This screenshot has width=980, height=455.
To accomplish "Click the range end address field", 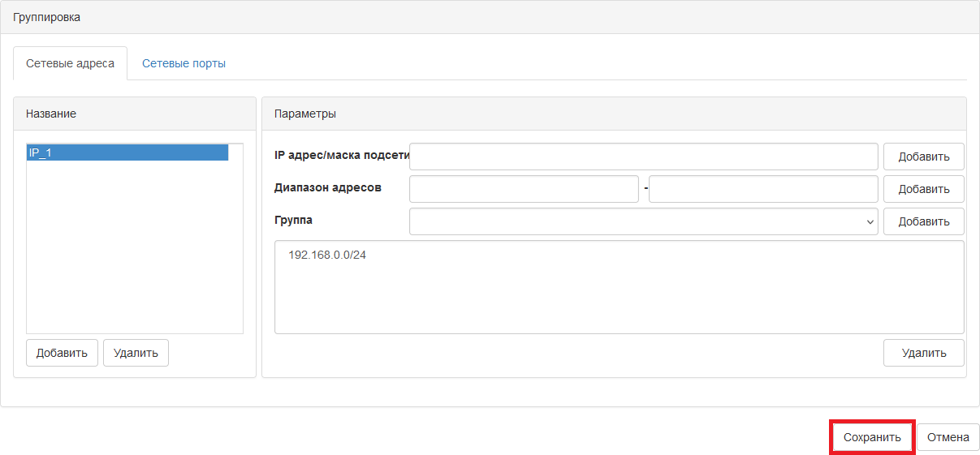I will 763,189.
